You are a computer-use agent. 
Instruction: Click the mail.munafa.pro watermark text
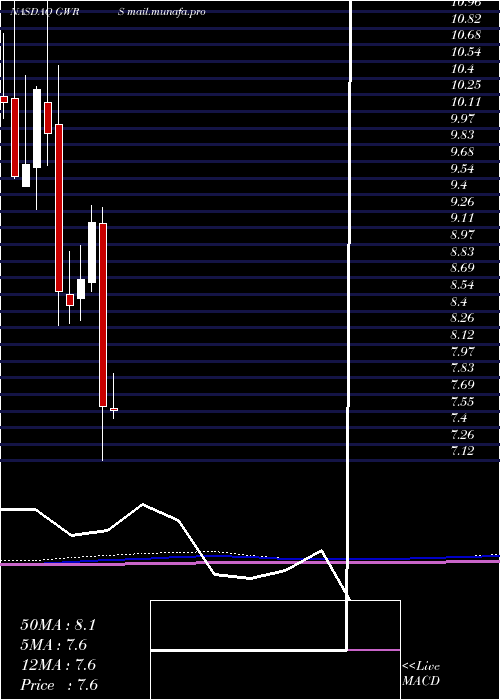[167, 12]
